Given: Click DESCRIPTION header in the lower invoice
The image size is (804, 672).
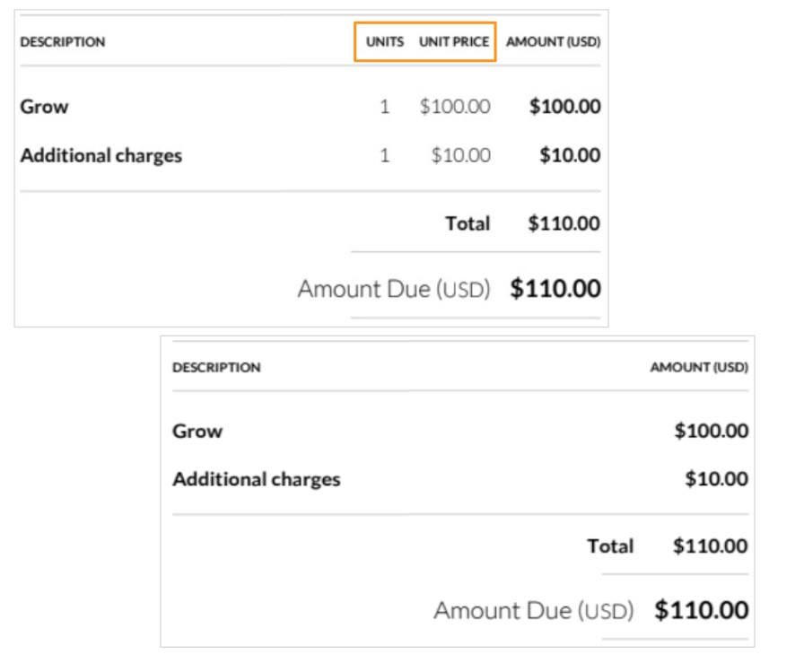Looking at the screenshot, I should tap(216, 367).
